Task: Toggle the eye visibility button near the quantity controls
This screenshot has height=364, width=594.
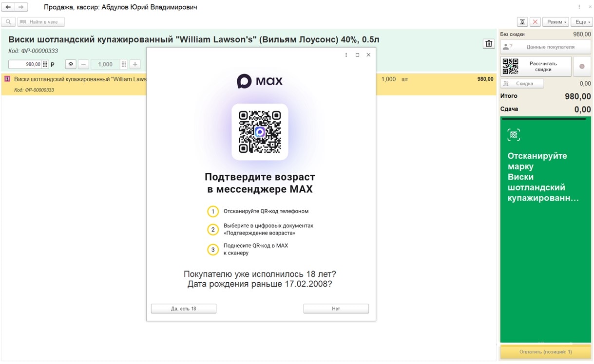Action: click(x=71, y=64)
